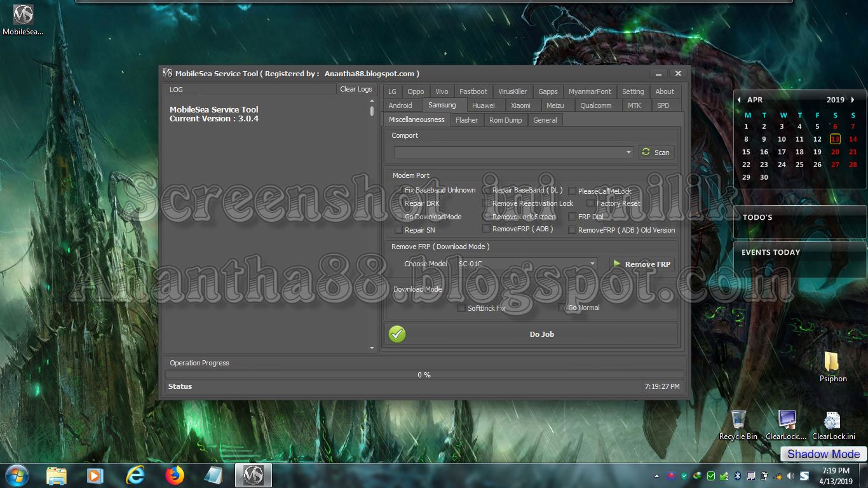Image resolution: width=868 pixels, height=488 pixels.
Task: Launch Windows Media Player from taskbar
Action: click(x=95, y=475)
